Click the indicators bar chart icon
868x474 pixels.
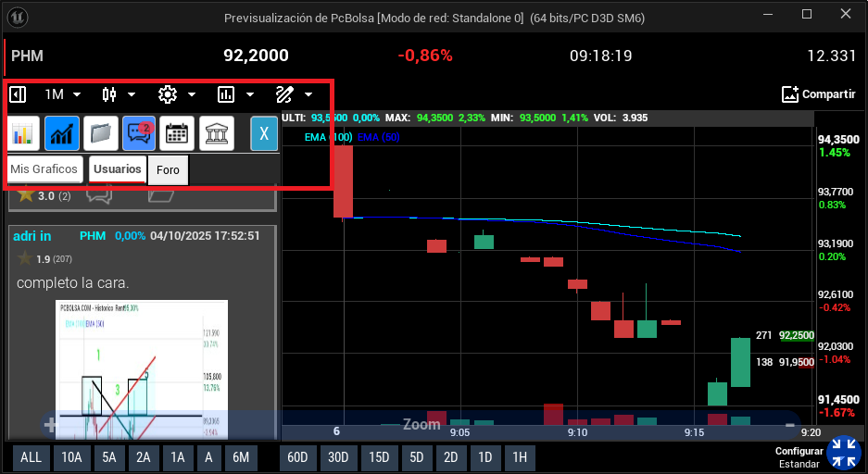(x=226, y=94)
